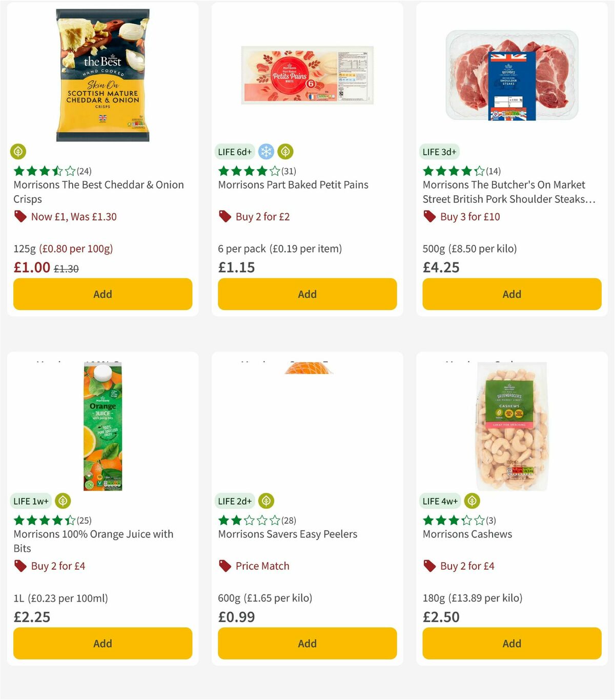Add the Pork Shoulder Steaks to basket
This screenshot has height=700, width=615.
tap(511, 294)
